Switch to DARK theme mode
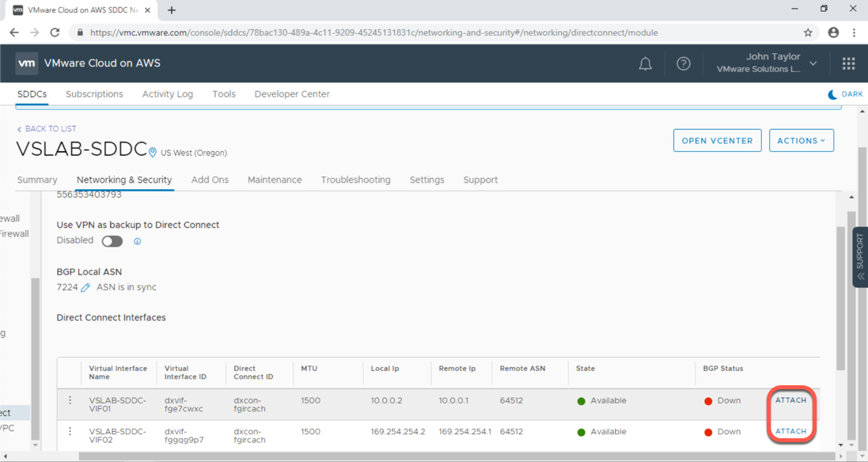This screenshot has height=462, width=868. click(x=844, y=94)
